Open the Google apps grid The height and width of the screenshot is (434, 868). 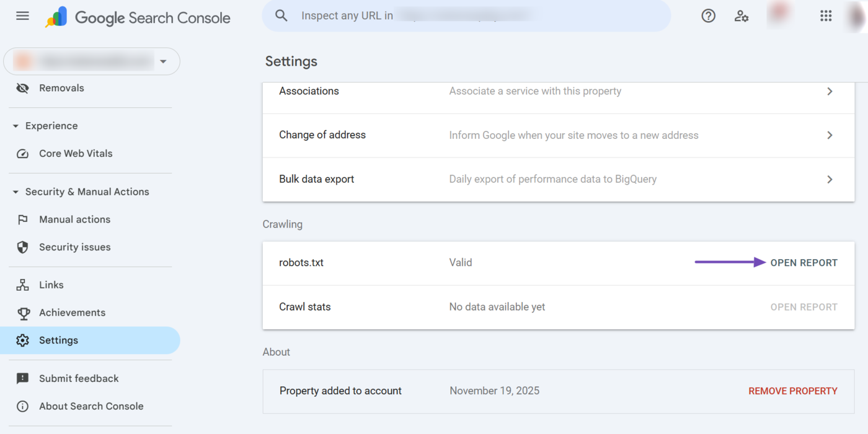click(826, 15)
